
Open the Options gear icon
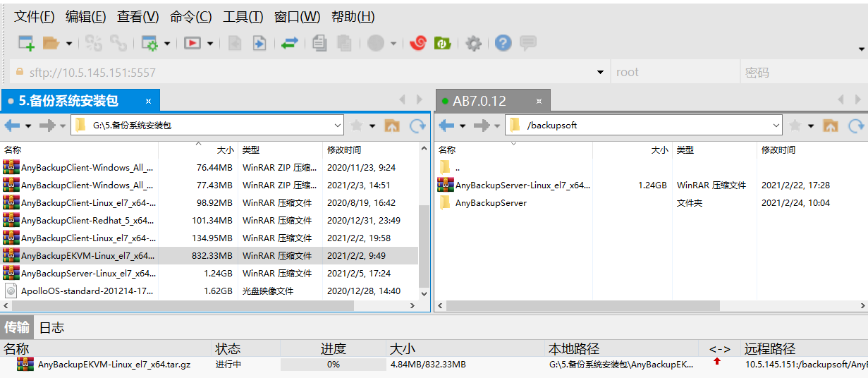coord(474,43)
